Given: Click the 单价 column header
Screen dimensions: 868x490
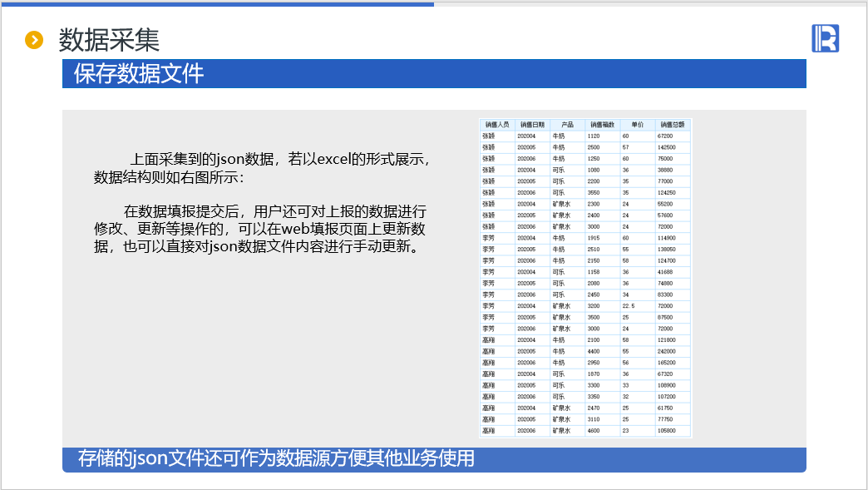Looking at the screenshot, I should pyautogui.click(x=637, y=124).
